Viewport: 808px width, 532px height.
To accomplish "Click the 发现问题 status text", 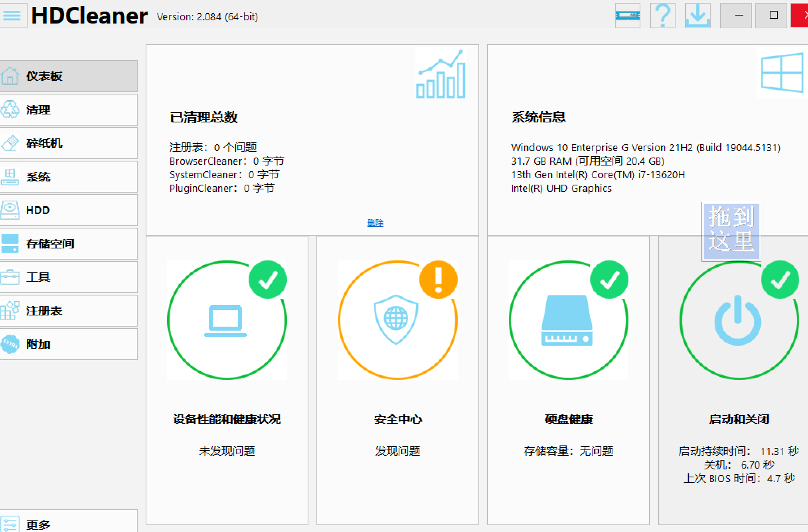I will tap(397, 451).
